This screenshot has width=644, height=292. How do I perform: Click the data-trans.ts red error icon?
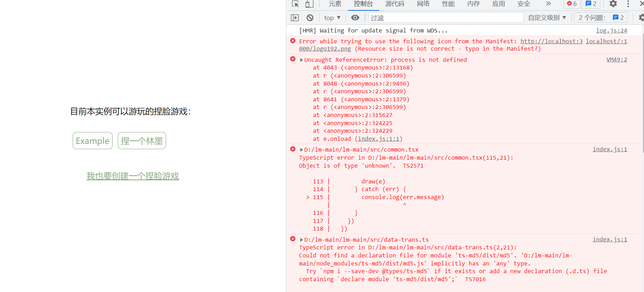(293, 239)
